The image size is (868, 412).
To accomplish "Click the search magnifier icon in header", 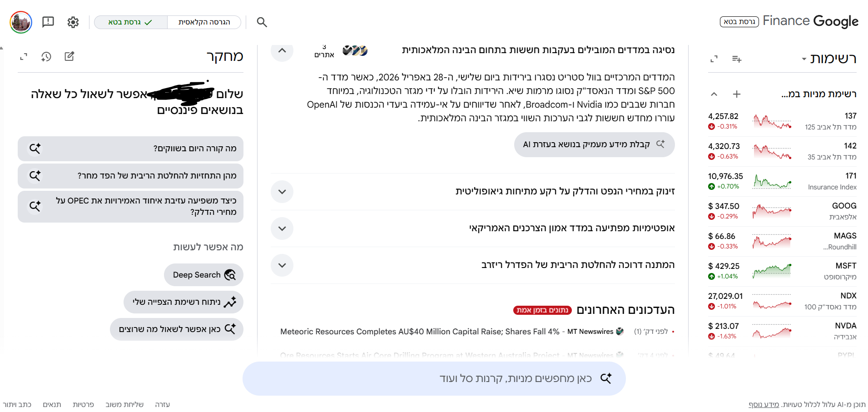I will (x=262, y=22).
